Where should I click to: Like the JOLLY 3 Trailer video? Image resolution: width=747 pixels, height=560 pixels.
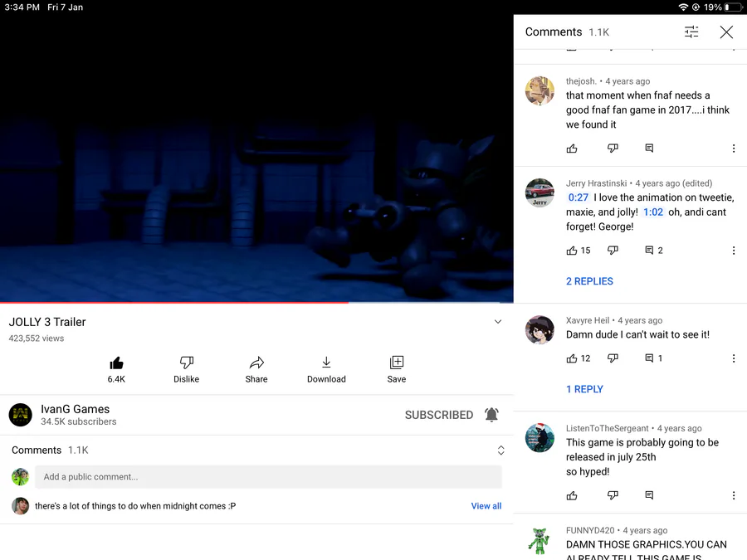tap(116, 369)
